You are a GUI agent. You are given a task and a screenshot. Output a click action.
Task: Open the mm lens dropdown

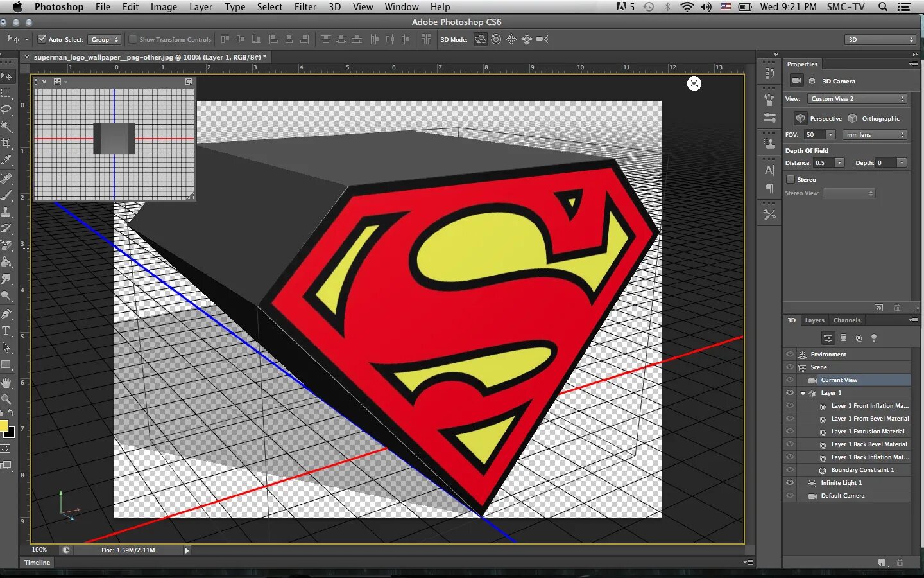(874, 135)
